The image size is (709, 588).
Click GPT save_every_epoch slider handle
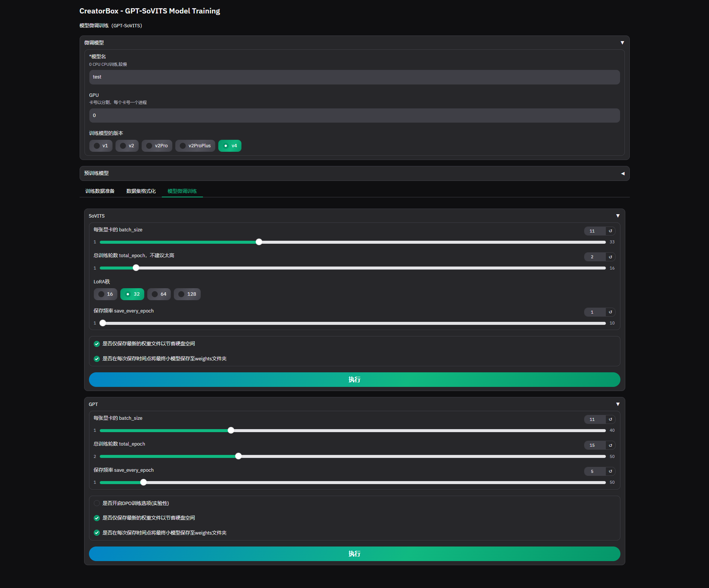[x=144, y=482]
